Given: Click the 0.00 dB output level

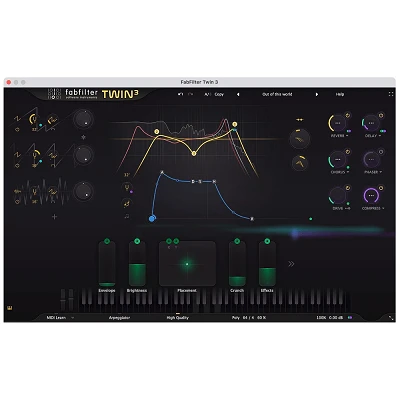Looking at the screenshot, I should tap(336, 318).
